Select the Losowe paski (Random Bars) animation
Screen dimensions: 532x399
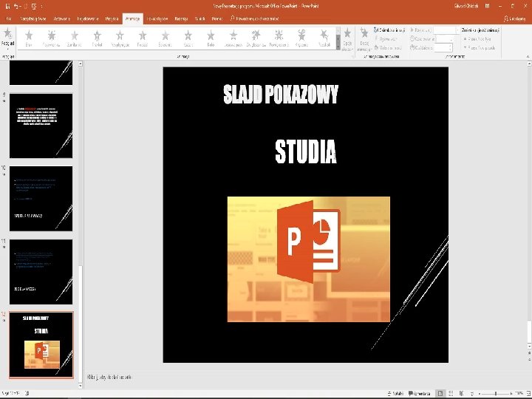point(233,38)
